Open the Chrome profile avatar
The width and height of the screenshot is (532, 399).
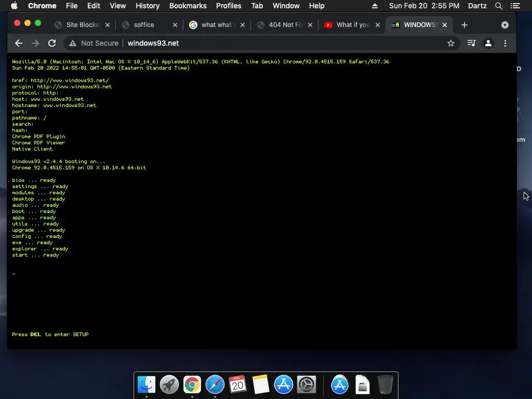488,43
